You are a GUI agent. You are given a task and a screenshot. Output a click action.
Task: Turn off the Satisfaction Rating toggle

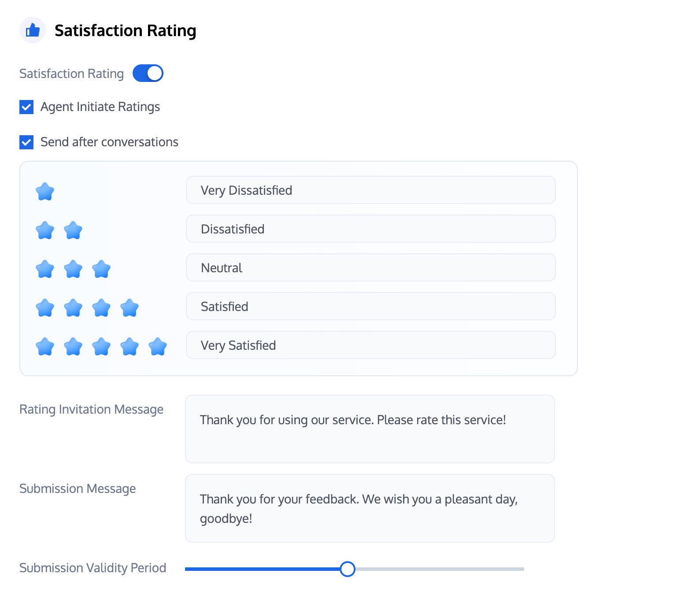click(x=148, y=74)
